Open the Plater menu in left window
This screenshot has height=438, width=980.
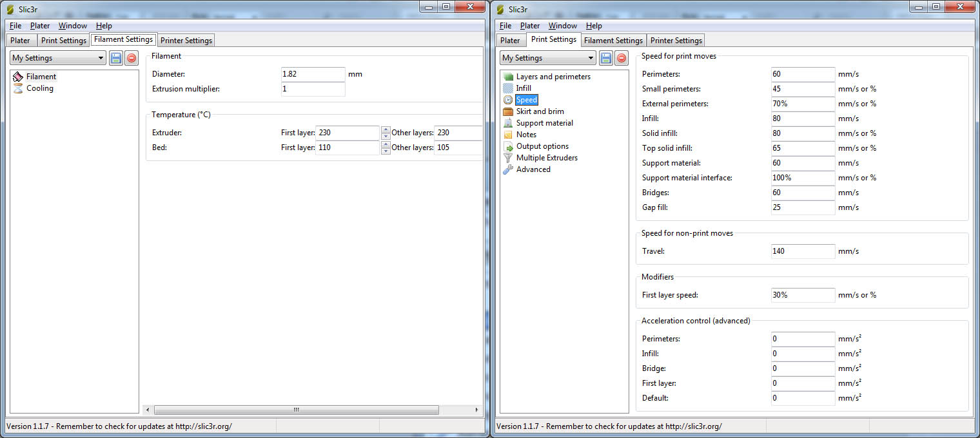40,26
